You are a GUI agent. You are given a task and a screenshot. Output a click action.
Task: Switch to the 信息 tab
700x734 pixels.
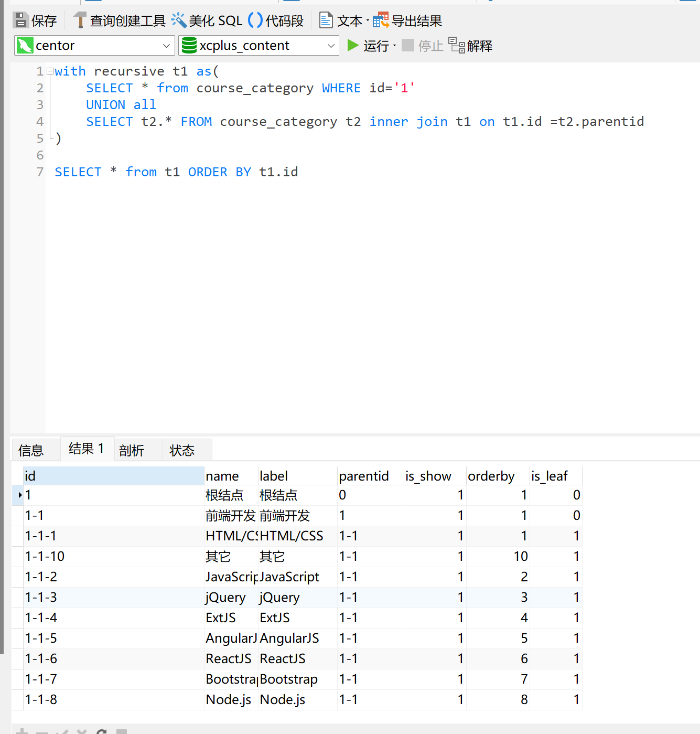(31, 450)
